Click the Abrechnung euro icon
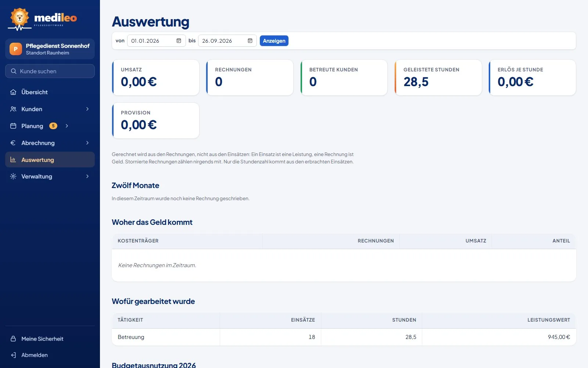 (x=13, y=143)
